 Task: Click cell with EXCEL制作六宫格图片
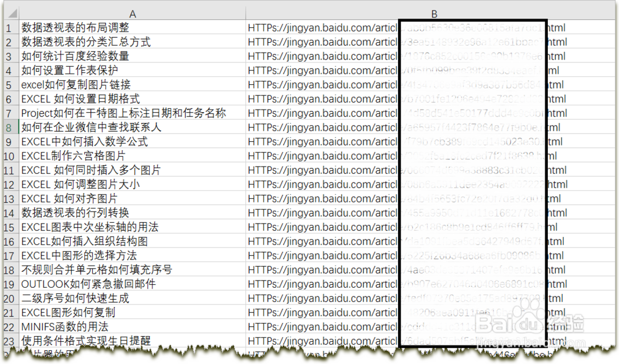click(x=132, y=155)
